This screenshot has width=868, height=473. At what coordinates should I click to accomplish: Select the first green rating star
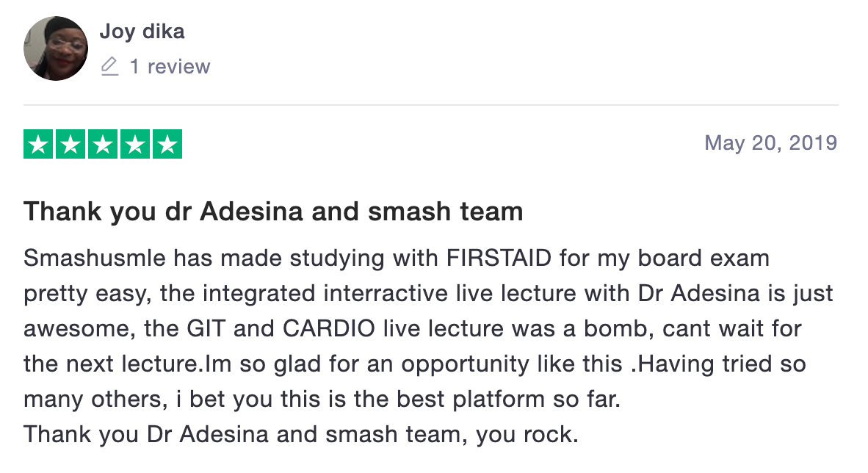tap(37, 144)
